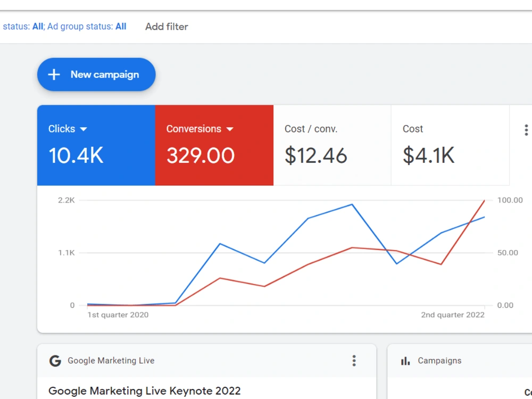Click the Google Marketing Live label
532x399 pixels.
point(111,361)
